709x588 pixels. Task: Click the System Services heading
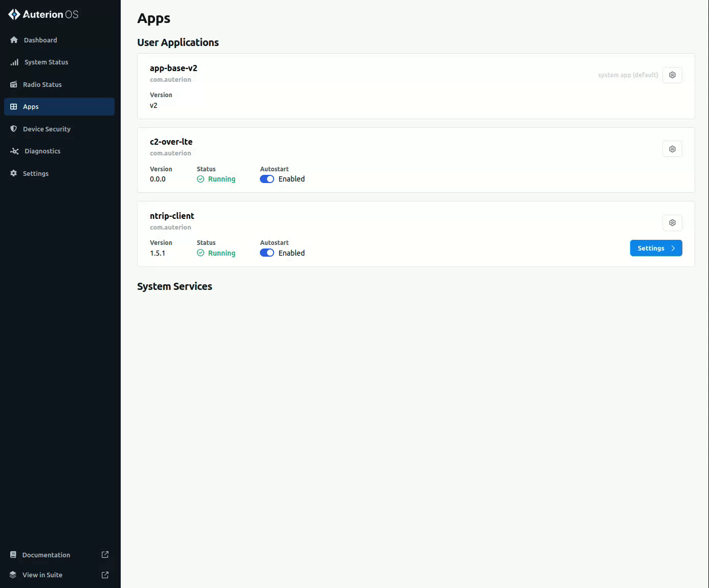coord(174,286)
